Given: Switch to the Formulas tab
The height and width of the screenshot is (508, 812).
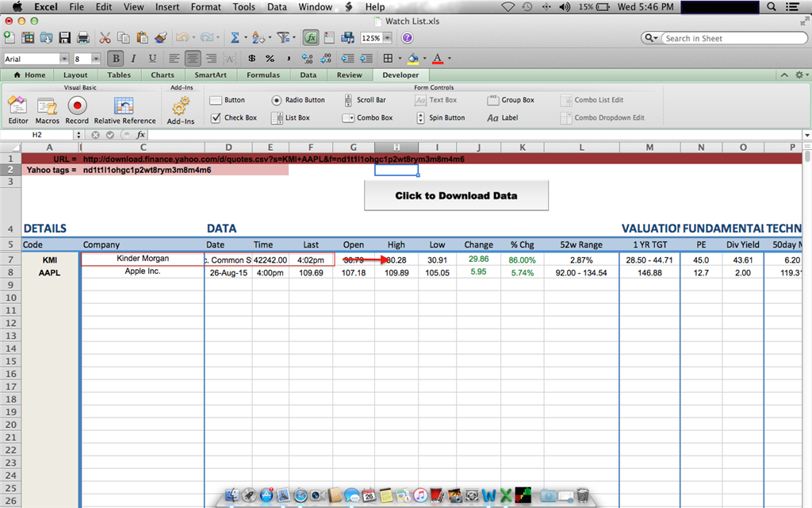Looking at the screenshot, I should [x=263, y=75].
